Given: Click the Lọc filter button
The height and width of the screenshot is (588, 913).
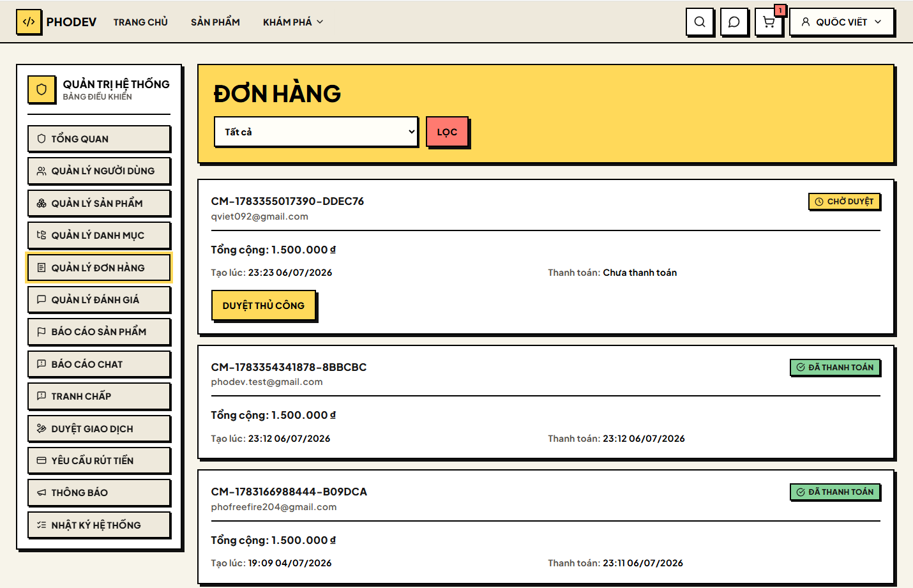Looking at the screenshot, I should click(447, 132).
